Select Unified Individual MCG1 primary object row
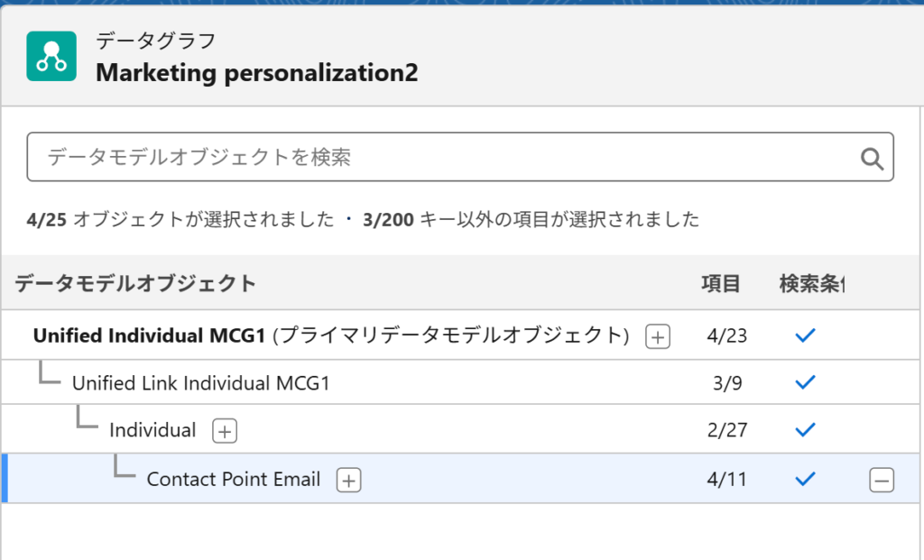Image resolution: width=924 pixels, height=560 pixels. 460,335
